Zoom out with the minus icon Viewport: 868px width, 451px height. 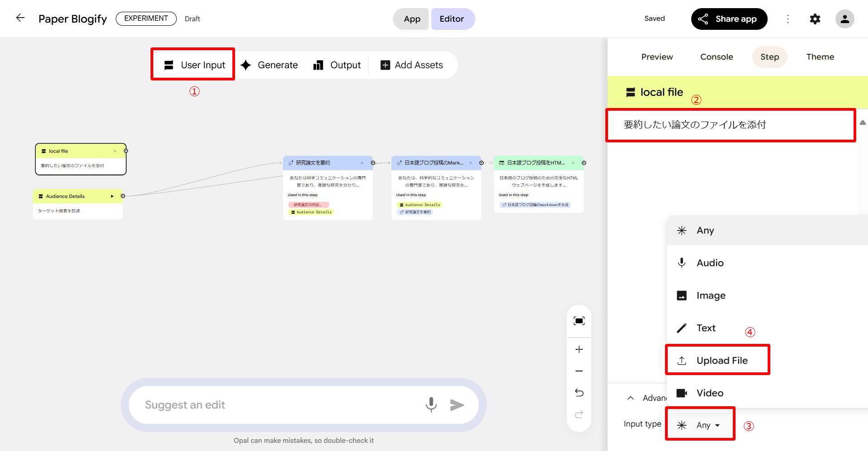579,371
